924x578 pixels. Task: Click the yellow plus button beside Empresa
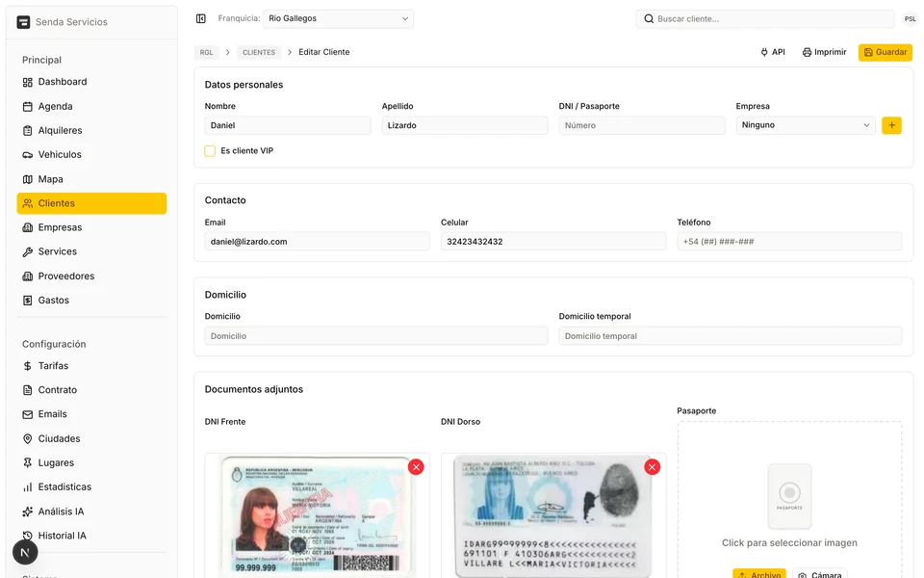click(891, 125)
